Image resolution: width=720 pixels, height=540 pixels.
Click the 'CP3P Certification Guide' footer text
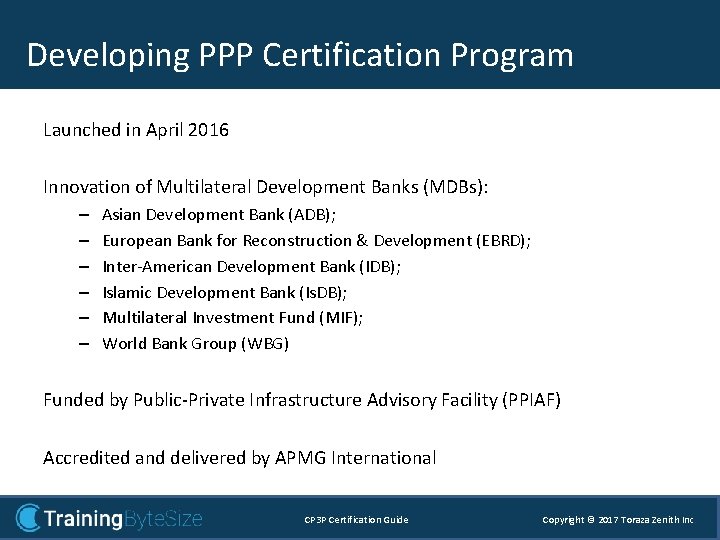pos(356,520)
